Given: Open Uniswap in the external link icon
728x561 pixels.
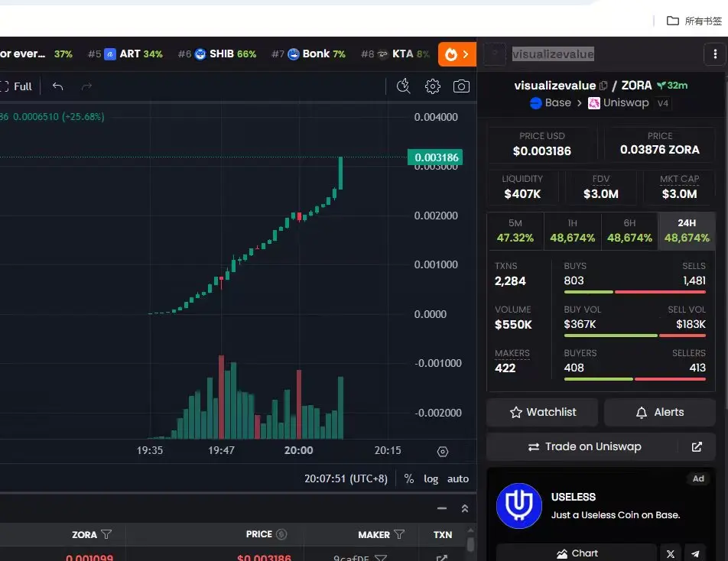Looking at the screenshot, I should tap(697, 446).
